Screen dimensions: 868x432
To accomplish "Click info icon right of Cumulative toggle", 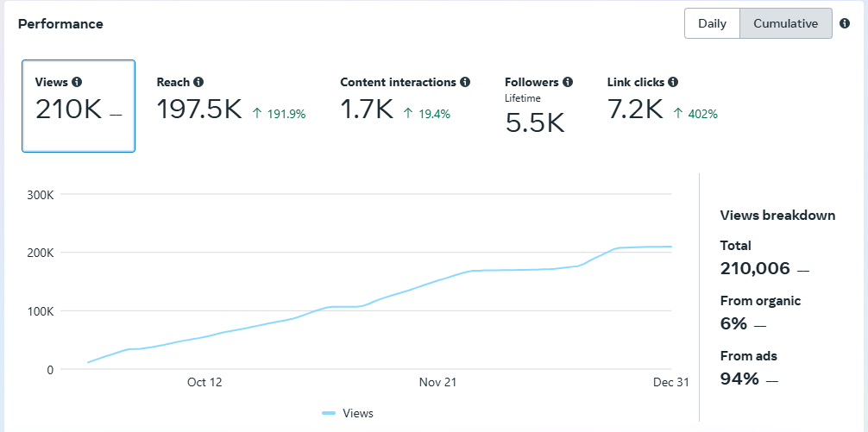I will tap(845, 23).
